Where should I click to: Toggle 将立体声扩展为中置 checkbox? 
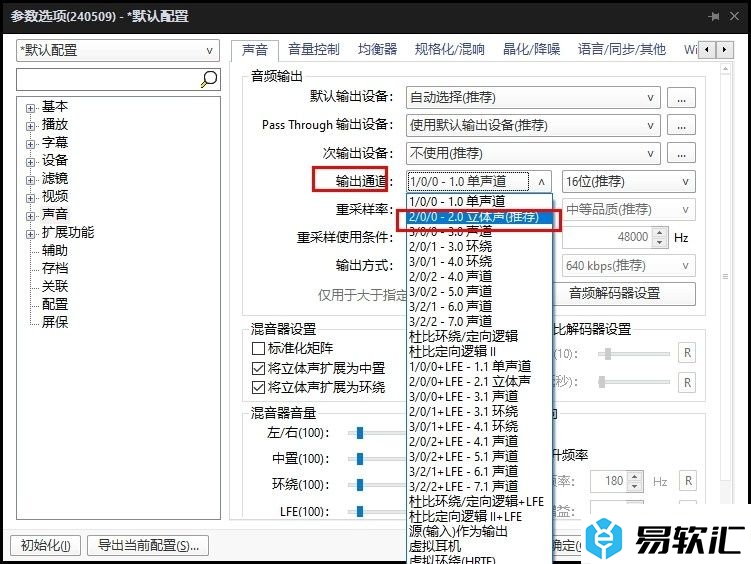[x=259, y=368]
